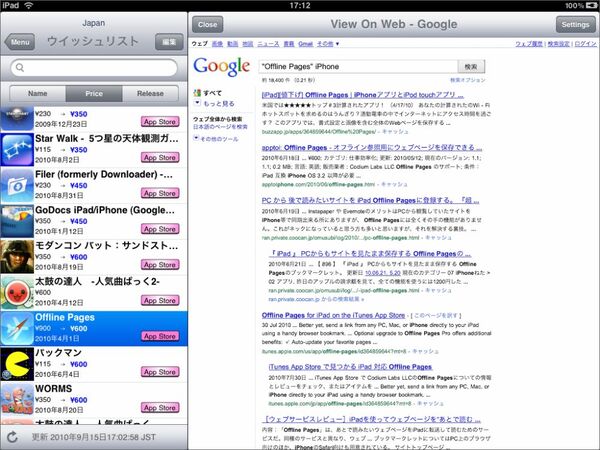Tap the WORMS app icon
Screen dimensions: 600x450
tap(17, 400)
